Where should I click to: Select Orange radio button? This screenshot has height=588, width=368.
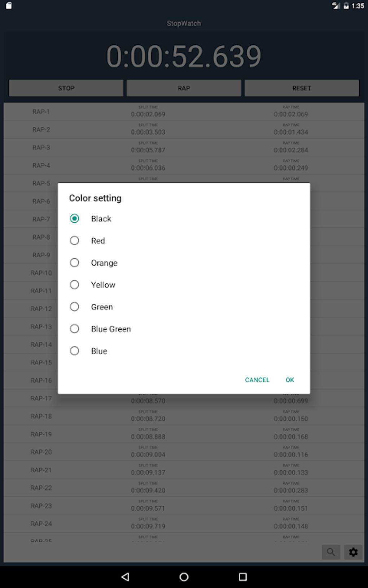(x=75, y=263)
